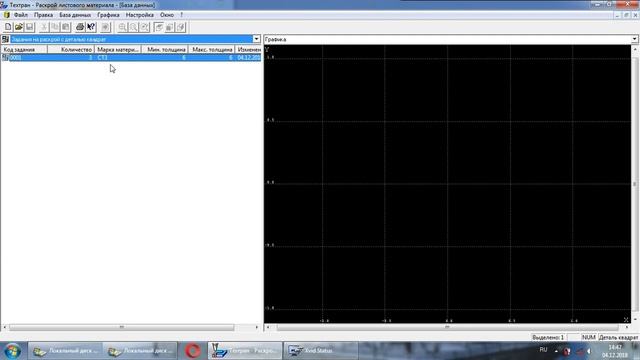The height and width of the screenshot is (360, 640).
Task: Click graphics area scroll-up arrow
Action: tap(635, 49)
